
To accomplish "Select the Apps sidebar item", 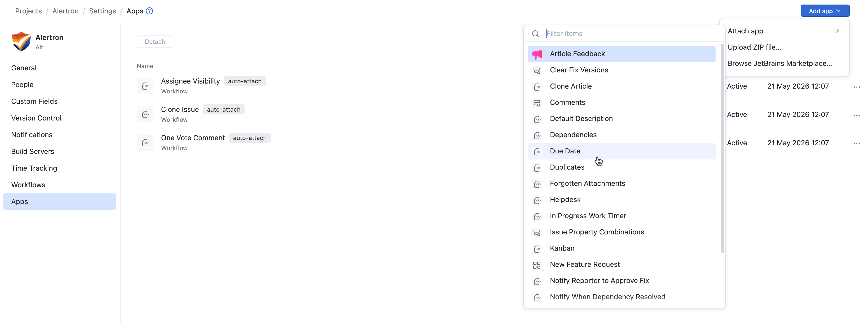I will (x=59, y=202).
